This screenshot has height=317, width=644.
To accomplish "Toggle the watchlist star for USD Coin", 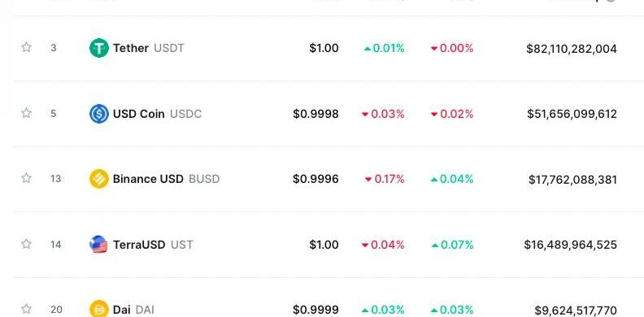I will coord(26,113).
